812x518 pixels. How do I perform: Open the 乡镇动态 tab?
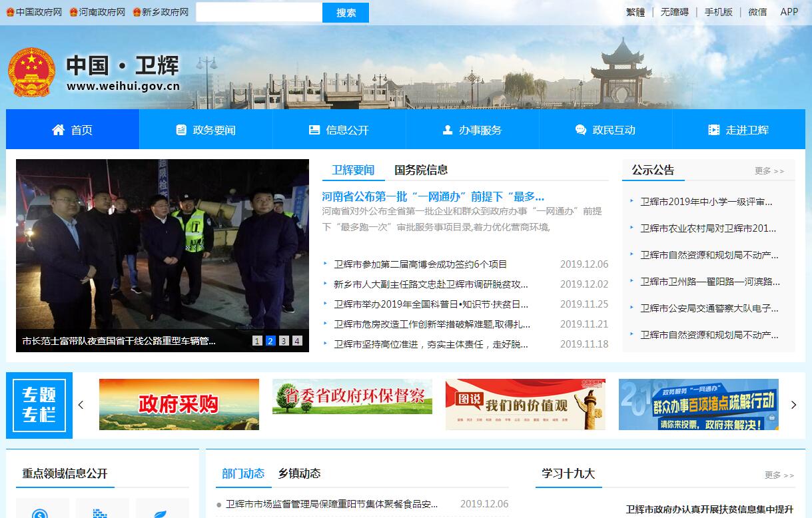coord(299,473)
